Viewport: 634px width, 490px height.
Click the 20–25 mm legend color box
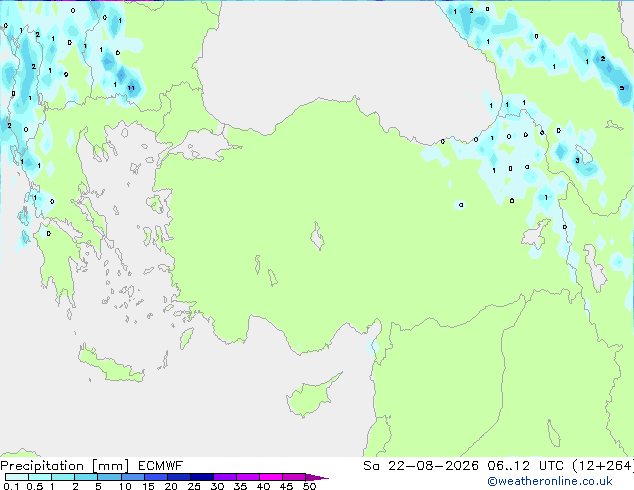178,477
